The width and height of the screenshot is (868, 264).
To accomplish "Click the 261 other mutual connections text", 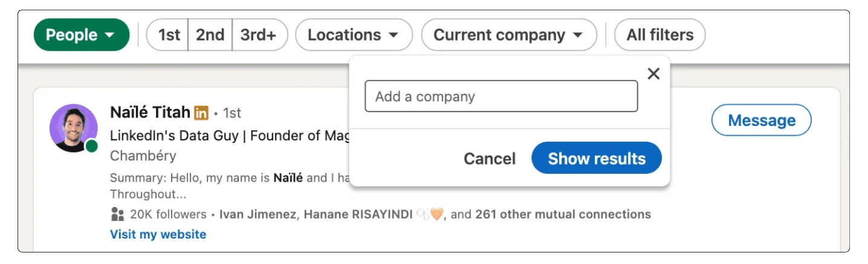I will click(563, 214).
